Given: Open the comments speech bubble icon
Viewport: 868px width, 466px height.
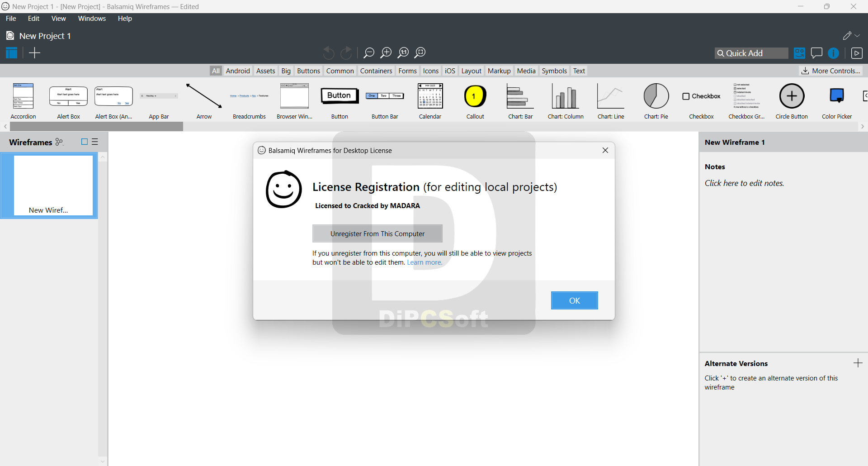Looking at the screenshot, I should 816,53.
